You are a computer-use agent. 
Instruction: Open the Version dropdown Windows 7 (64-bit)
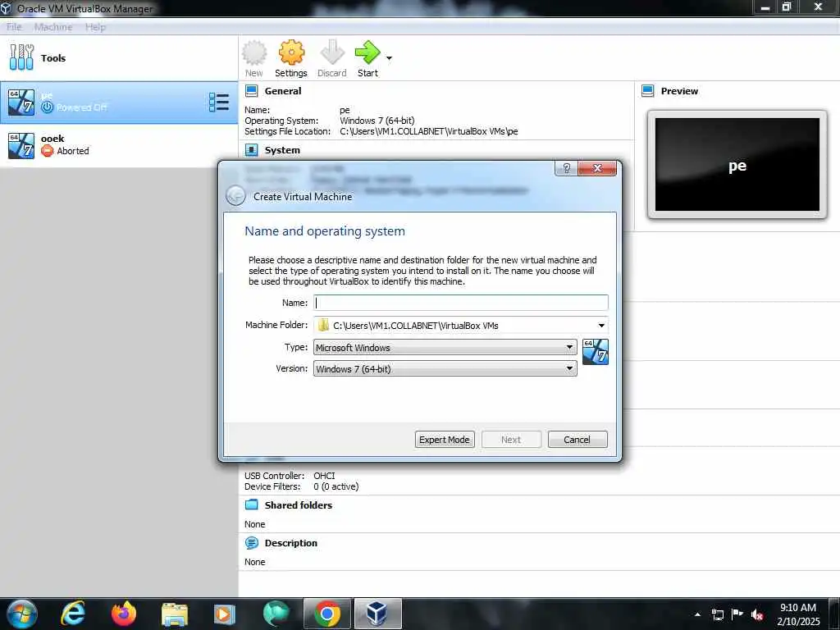pos(445,368)
